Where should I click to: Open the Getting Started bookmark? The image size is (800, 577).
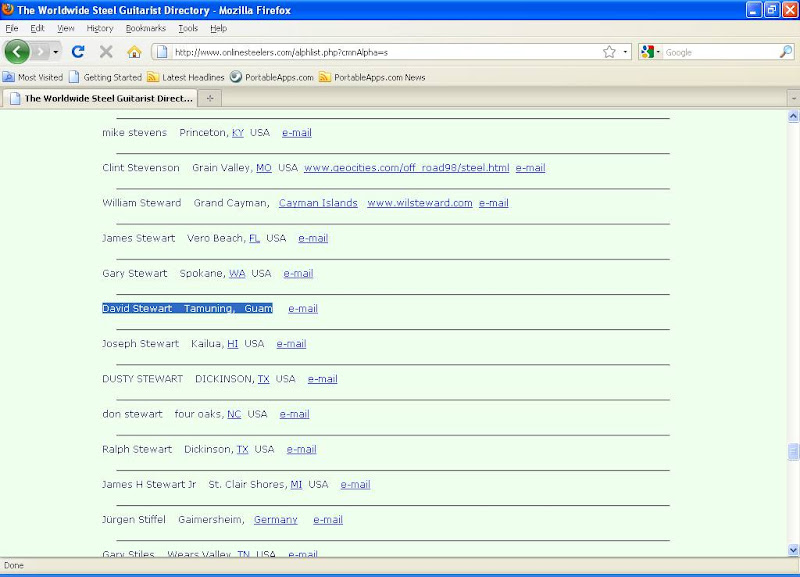(106, 77)
